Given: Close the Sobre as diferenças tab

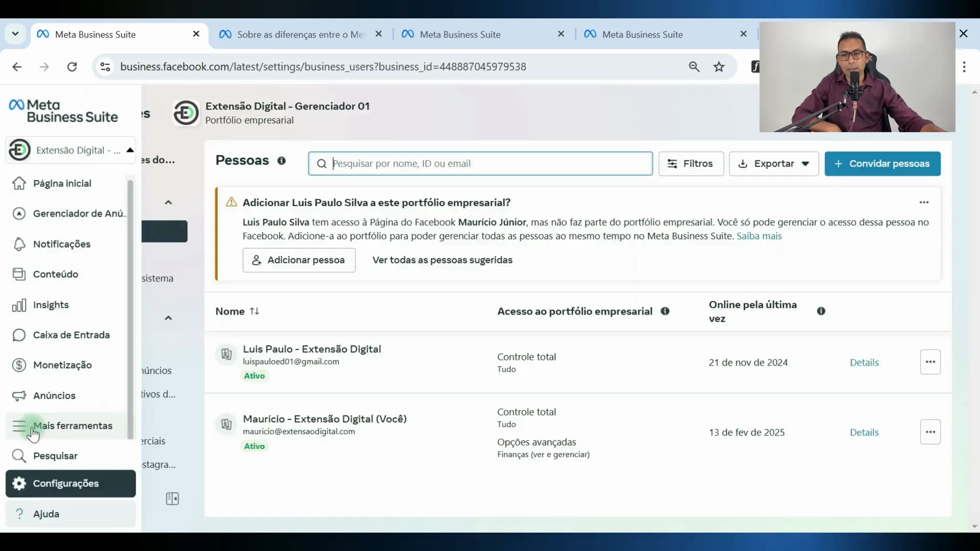Looking at the screenshot, I should (379, 34).
